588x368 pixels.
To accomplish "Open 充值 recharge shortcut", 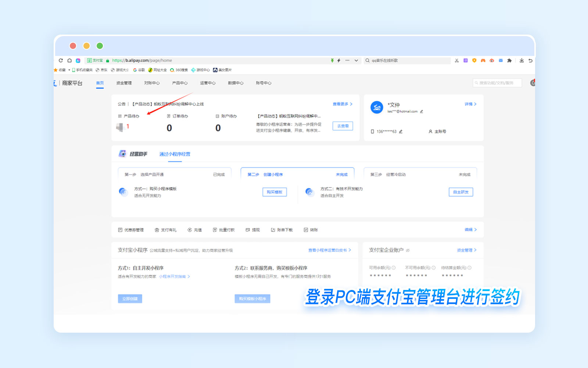I will [x=195, y=230].
